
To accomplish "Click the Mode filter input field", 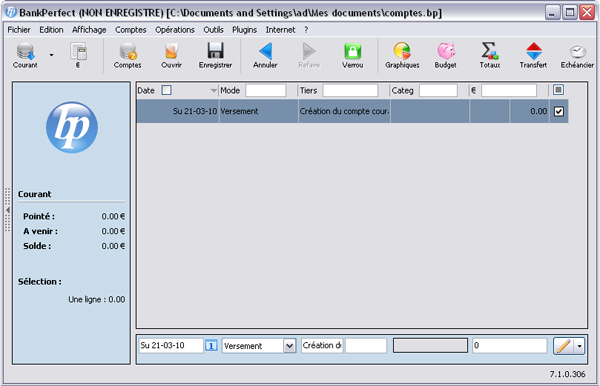I will pos(266,90).
